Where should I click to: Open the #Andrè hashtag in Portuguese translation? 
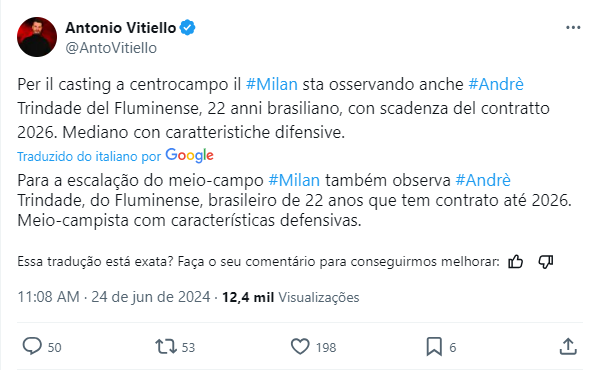click(483, 180)
